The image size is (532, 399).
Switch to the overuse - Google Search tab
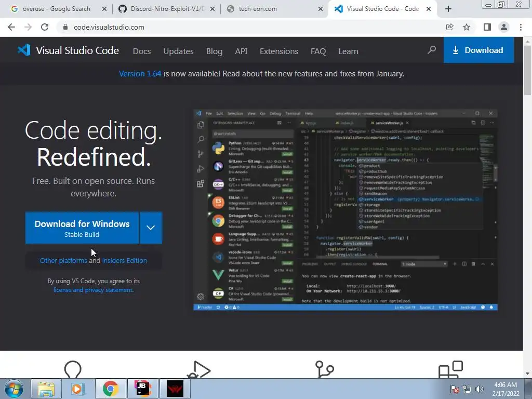pyautogui.click(x=56, y=9)
